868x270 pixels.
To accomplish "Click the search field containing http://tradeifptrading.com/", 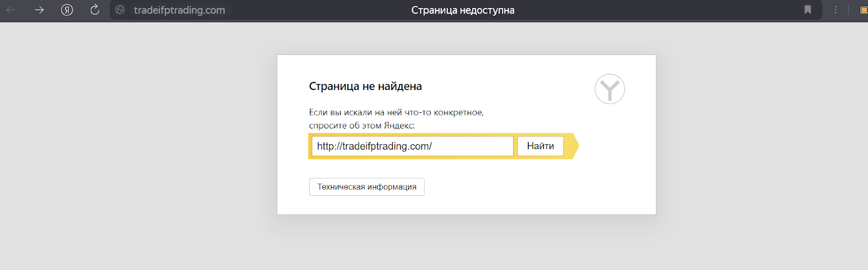I will [412, 146].
